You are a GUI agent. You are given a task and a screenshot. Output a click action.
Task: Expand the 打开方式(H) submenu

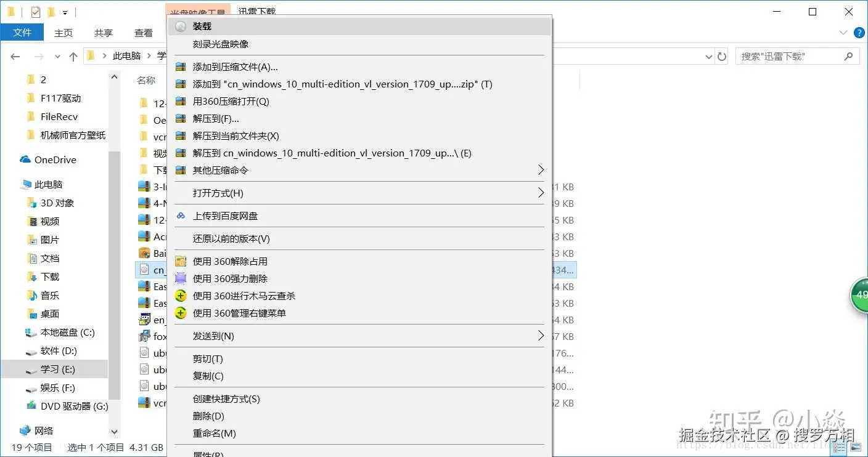point(360,193)
